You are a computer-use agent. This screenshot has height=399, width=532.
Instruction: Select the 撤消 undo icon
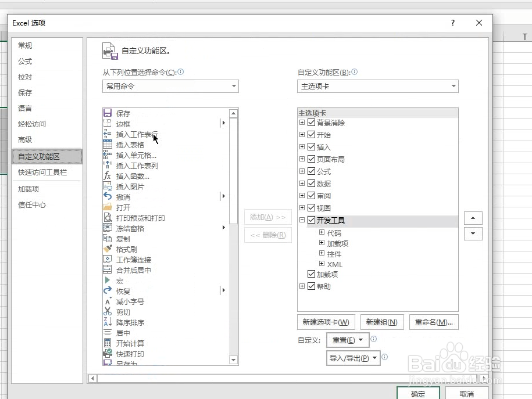108,197
